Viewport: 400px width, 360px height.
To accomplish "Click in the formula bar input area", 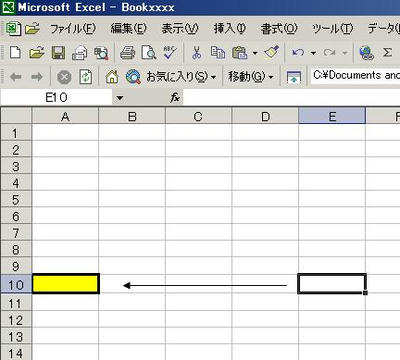I will tap(292, 98).
